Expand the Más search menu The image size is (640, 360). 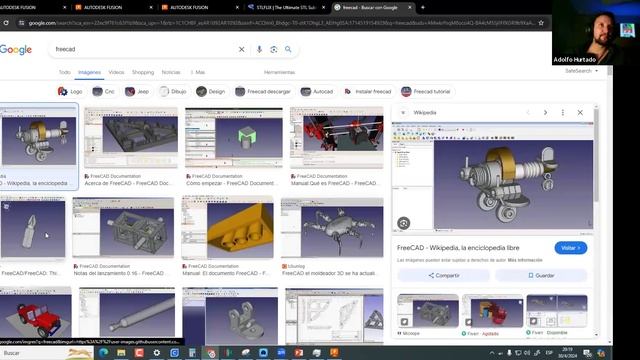(x=198, y=72)
